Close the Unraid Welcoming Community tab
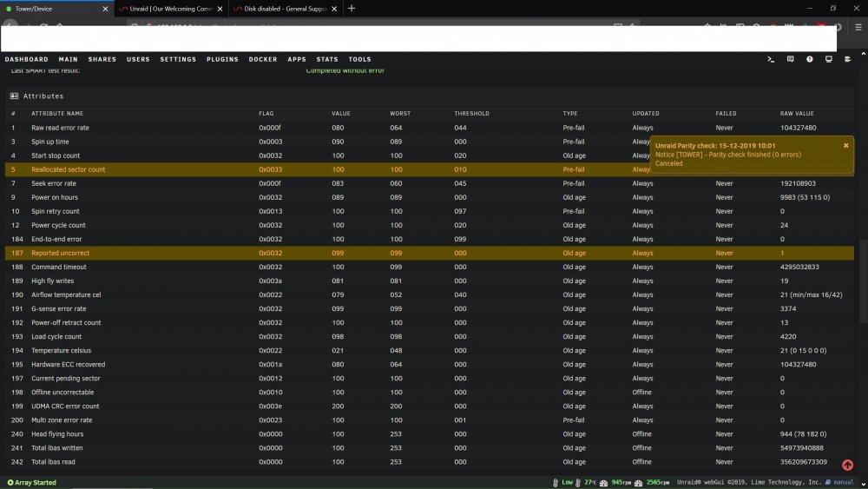Viewport: 868px width, 489px height. [x=220, y=9]
